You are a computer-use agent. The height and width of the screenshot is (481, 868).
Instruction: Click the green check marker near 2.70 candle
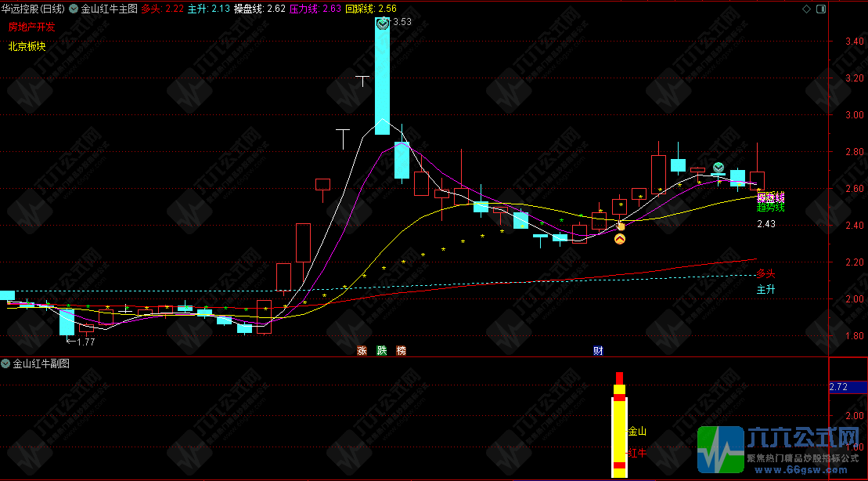718,168
